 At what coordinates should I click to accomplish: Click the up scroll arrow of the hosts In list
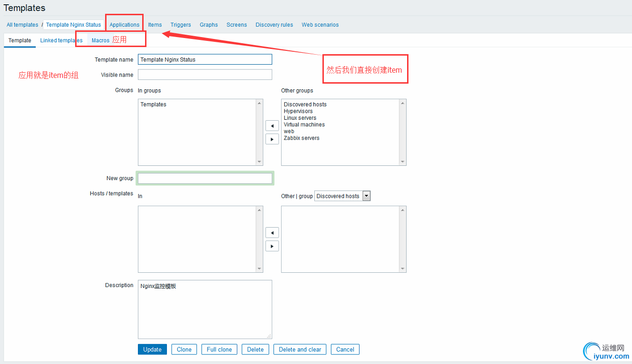pos(259,210)
